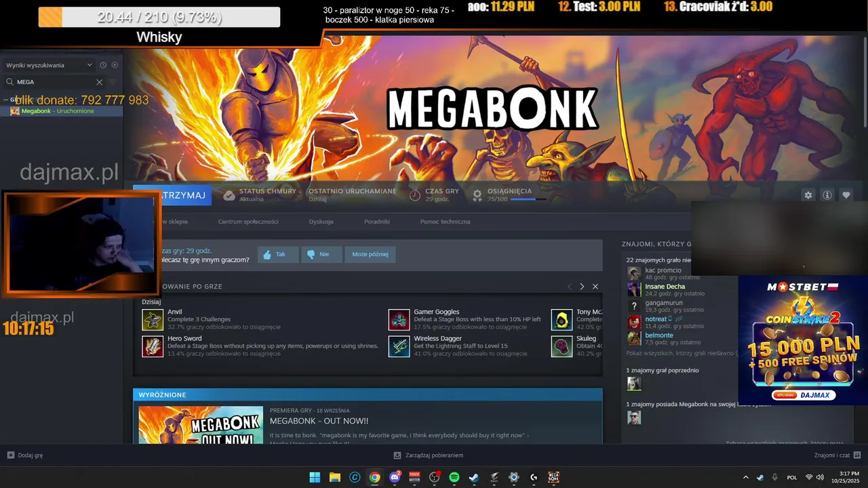Open MEGABONK - OUT NOW!! headline
The image size is (868, 488).
319,421
